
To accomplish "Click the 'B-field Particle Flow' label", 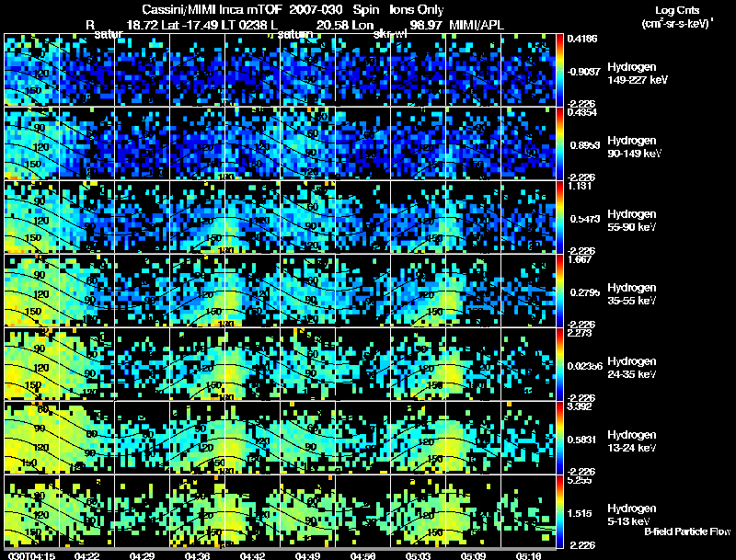I will [687, 531].
